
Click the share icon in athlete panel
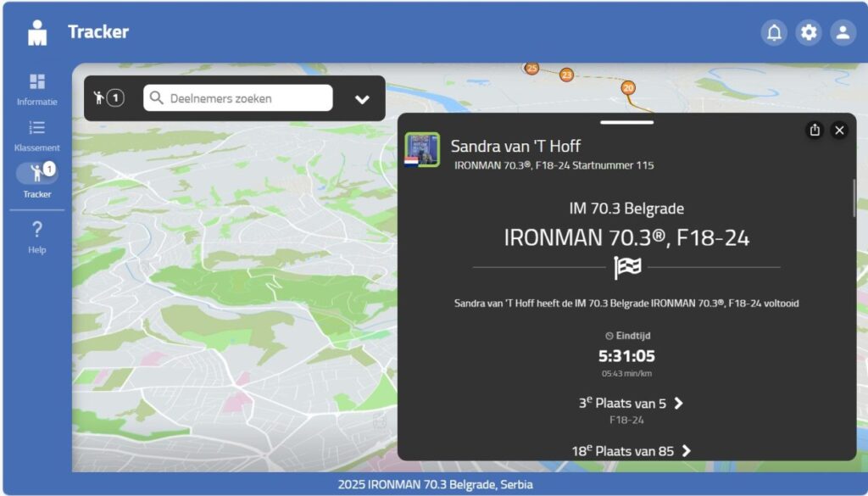[815, 130]
